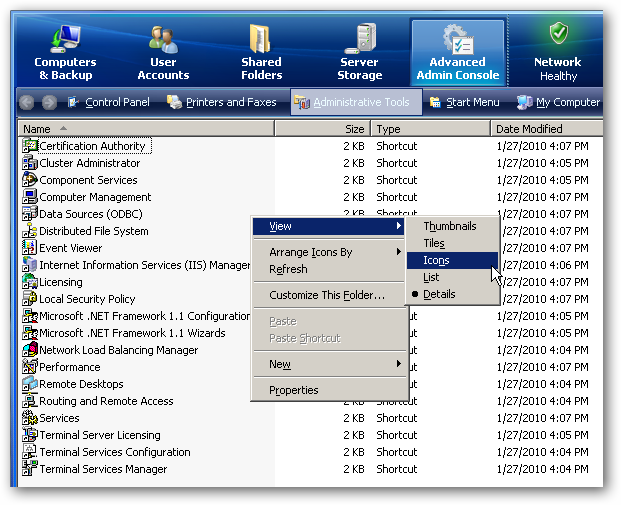Click Refresh in context menu
Viewport: 621px width, 505px height.
pyautogui.click(x=328, y=269)
